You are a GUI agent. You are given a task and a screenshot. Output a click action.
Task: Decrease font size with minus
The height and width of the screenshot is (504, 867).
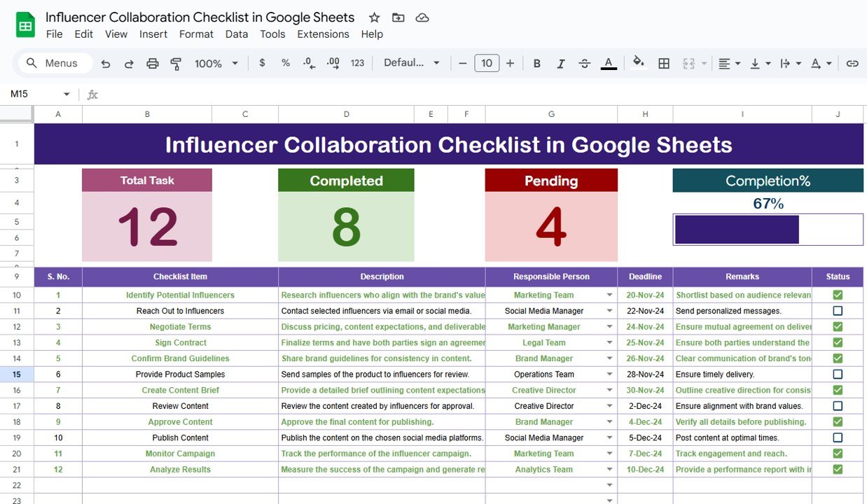pyautogui.click(x=462, y=64)
